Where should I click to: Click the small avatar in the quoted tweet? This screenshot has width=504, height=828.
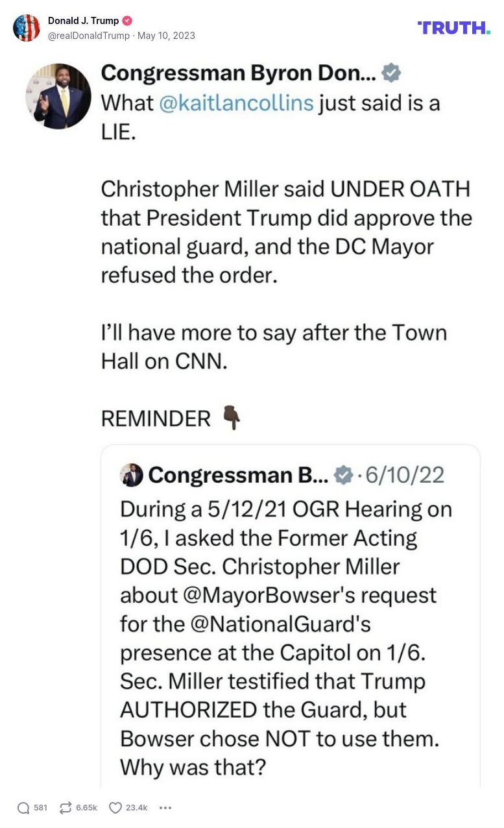pos(132,476)
